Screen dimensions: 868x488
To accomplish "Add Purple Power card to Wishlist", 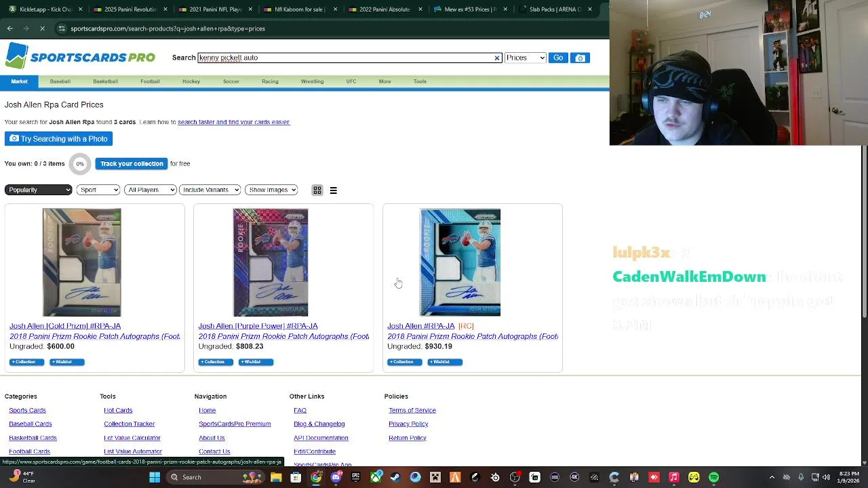I will (256, 362).
